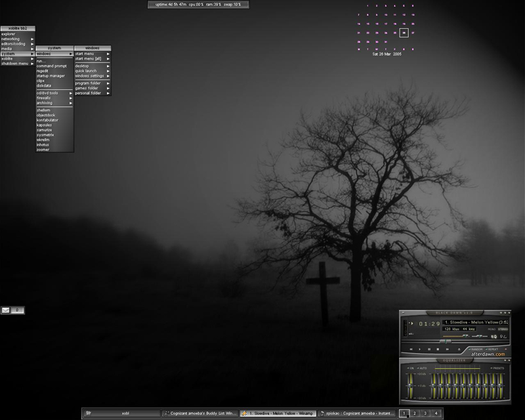This screenshot has width=525, height=420.
Task: Switch to workspace 3 button
Action: 425,413
